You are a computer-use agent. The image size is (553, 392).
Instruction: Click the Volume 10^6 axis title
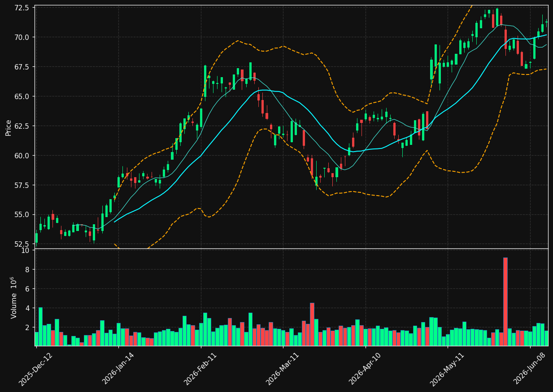[13, 297]
